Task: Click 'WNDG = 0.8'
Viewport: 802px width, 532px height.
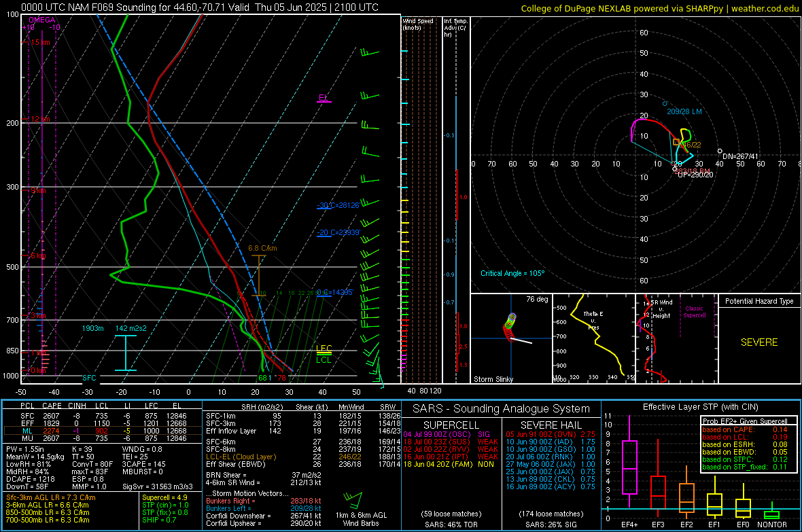Action: (x=142, y=449)
